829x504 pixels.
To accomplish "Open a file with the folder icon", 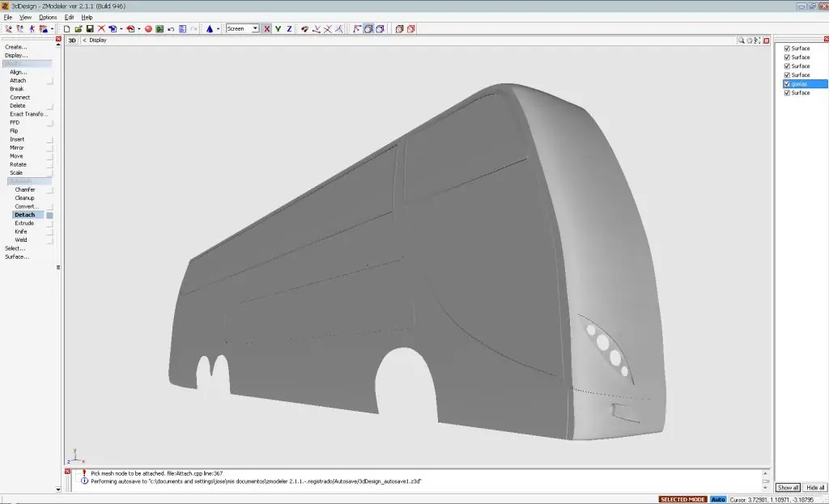I will click(x=79, y=29).
